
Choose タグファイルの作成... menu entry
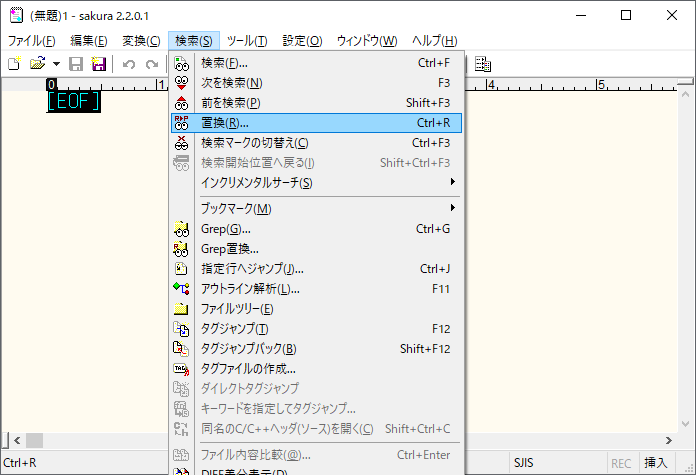(316, 369)
